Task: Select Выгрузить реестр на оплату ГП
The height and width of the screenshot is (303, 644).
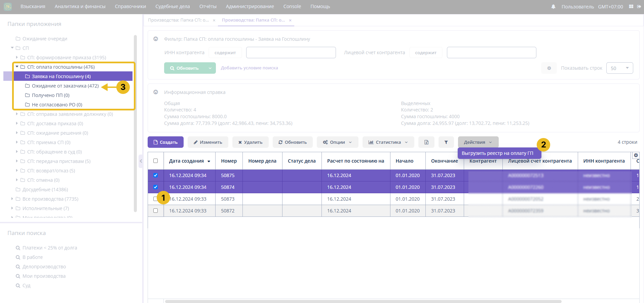Action: 497,153
